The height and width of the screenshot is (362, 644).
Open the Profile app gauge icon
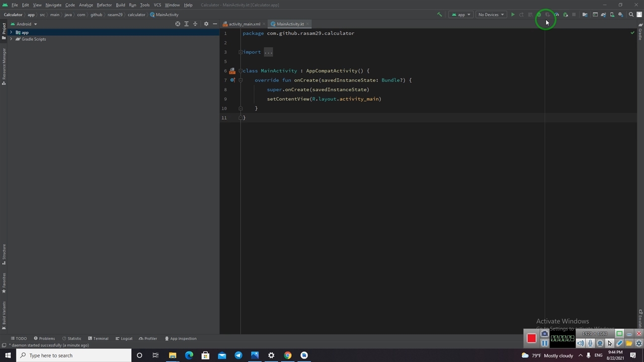pyautogui.click(x=556, y=15)
